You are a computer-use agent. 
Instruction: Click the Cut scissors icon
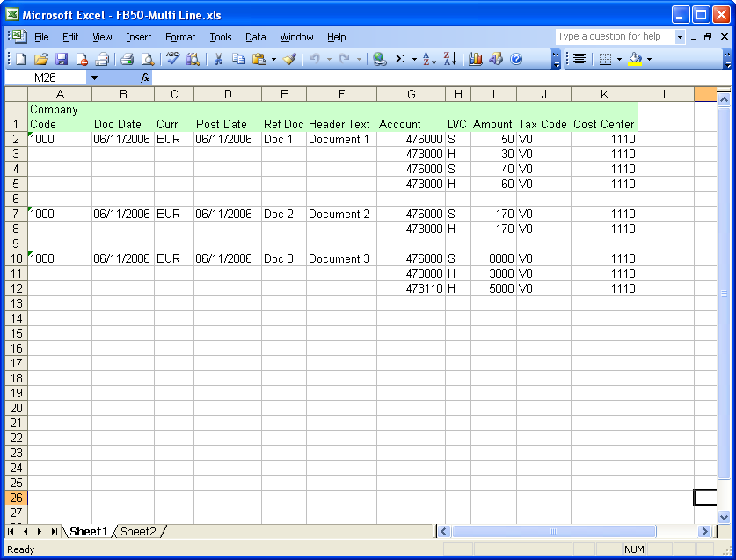(217, 59)
